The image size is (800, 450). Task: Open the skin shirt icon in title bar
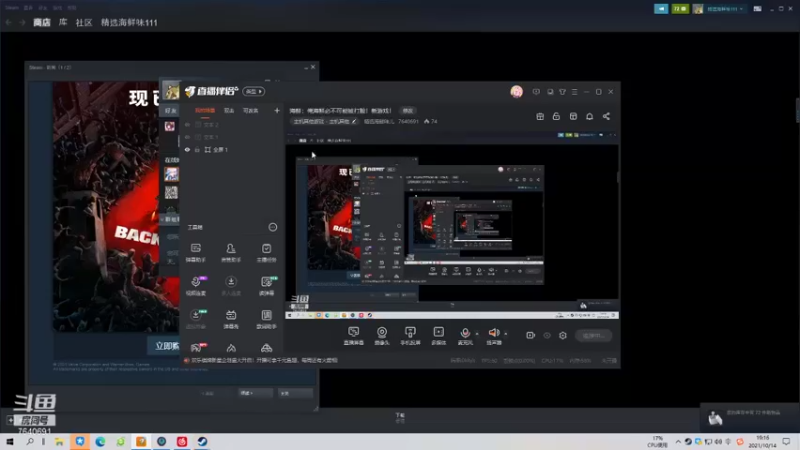(562, 92)
